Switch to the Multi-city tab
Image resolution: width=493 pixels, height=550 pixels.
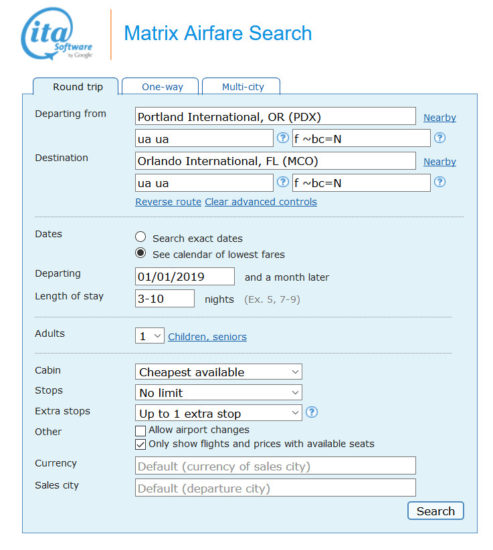(x=242, y=86)
